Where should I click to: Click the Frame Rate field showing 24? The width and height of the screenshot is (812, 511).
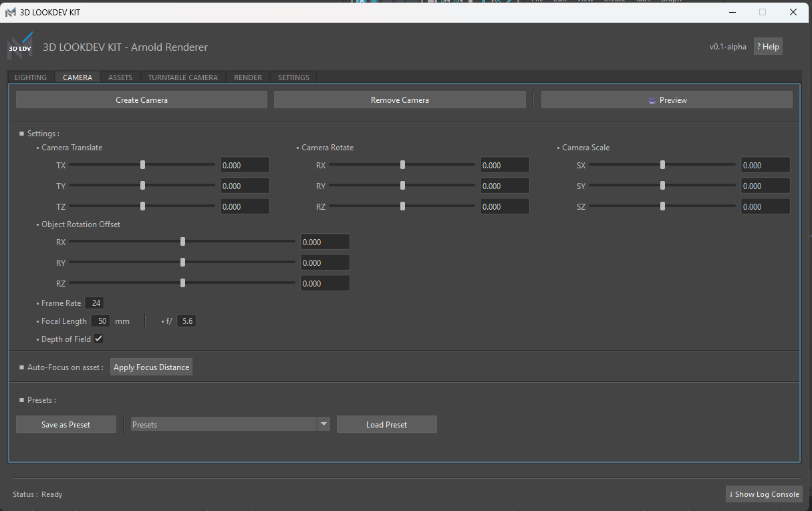tap(94, 303)
